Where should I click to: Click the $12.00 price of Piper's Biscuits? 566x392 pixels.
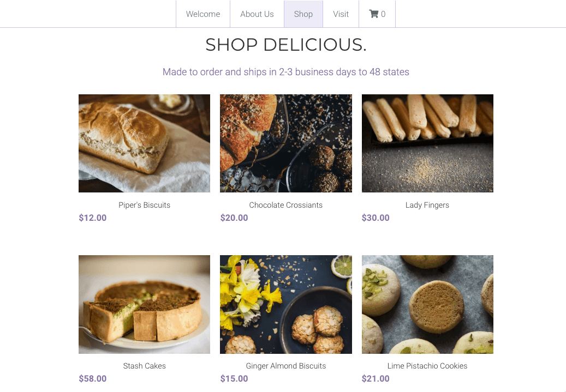pos(93,218)
